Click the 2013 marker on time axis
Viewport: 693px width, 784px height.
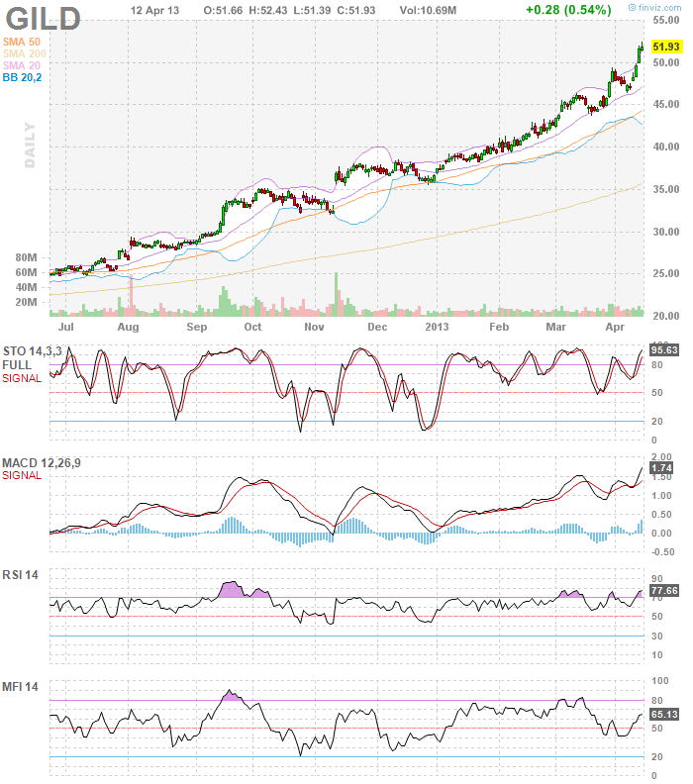tap(438, 326)
